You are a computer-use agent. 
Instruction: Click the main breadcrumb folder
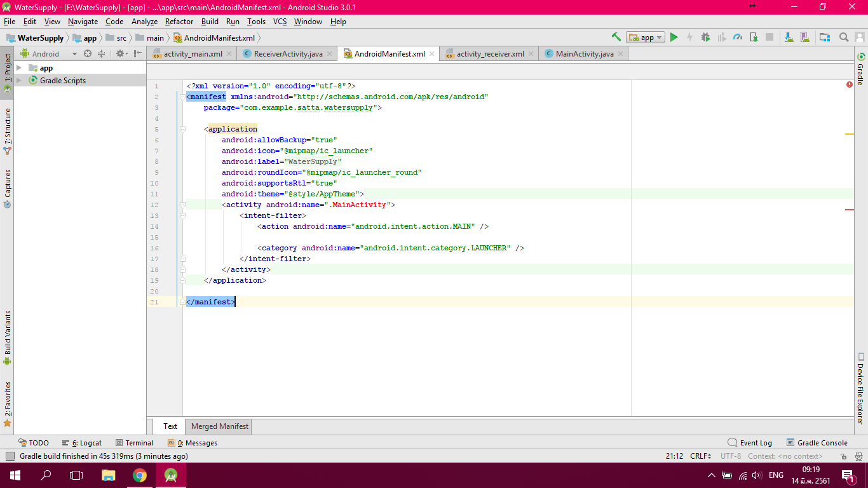tap(150, 38)
